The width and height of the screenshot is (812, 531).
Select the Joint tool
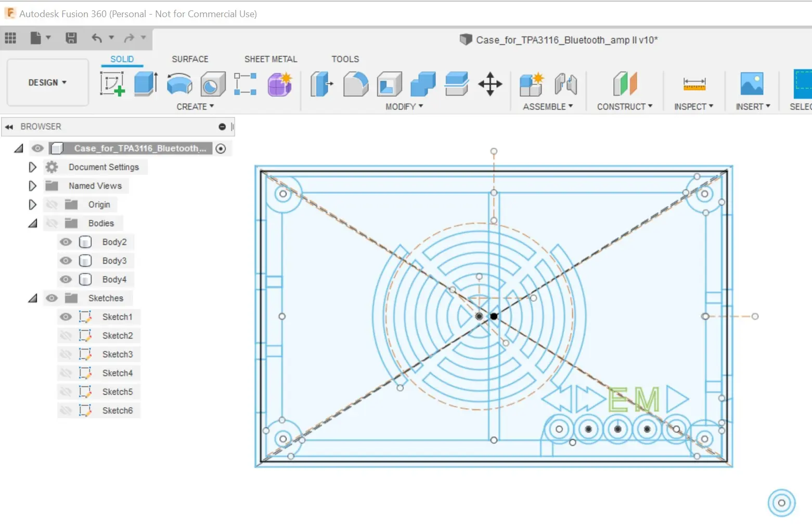click(565, 84)
